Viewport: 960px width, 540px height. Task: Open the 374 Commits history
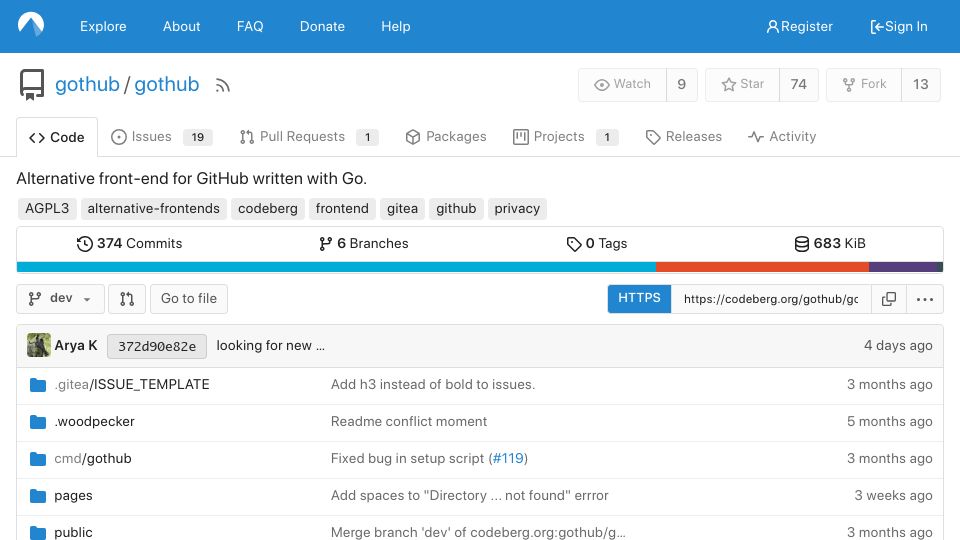pos(129,244)
